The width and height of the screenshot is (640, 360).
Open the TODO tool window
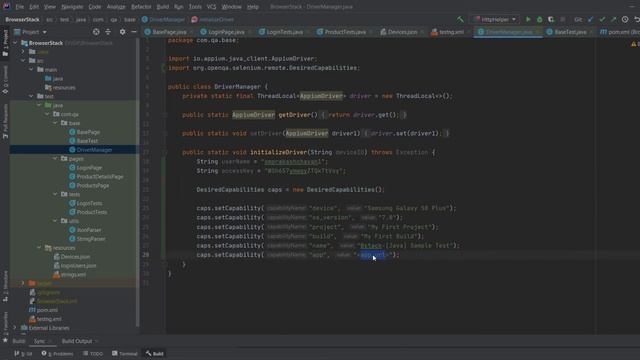point(93,353)
